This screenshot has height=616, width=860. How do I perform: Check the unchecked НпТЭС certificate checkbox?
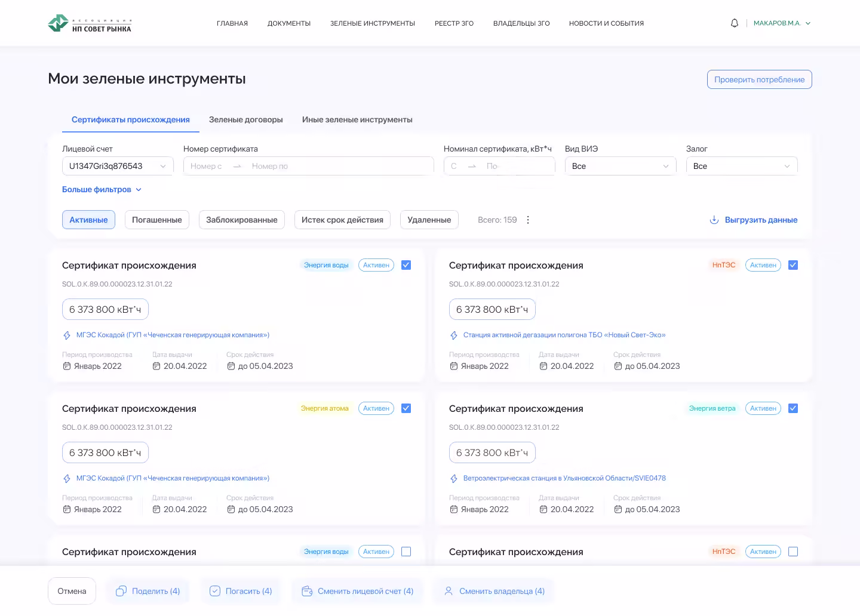[793, 552]
